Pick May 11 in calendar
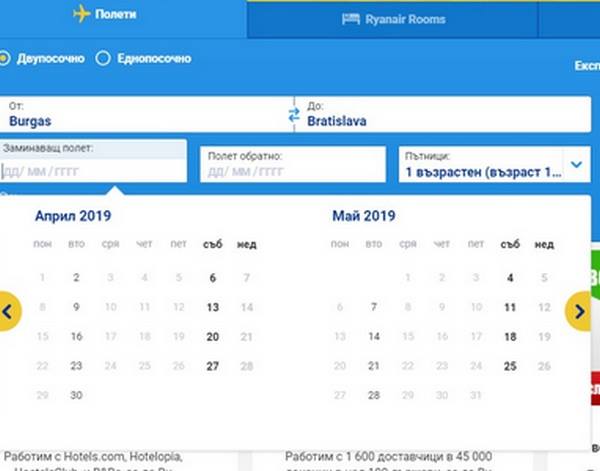The height and width of the screenshot is (471, 600). coord(510,307)
